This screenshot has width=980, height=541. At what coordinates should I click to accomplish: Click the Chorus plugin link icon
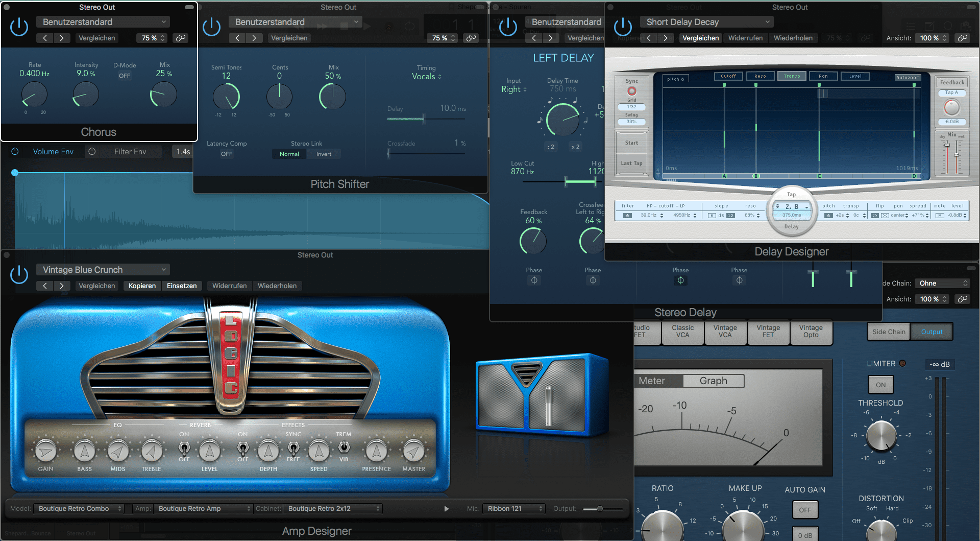click(x=181, y=38)
